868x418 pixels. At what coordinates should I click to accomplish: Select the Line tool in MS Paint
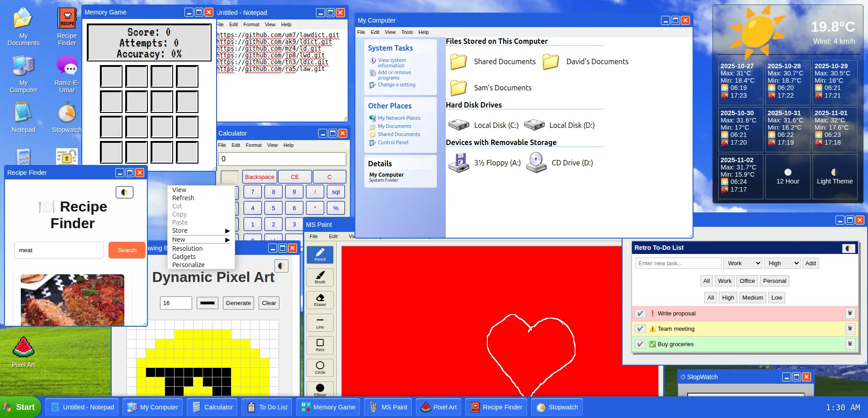click(x=320, y=322)
